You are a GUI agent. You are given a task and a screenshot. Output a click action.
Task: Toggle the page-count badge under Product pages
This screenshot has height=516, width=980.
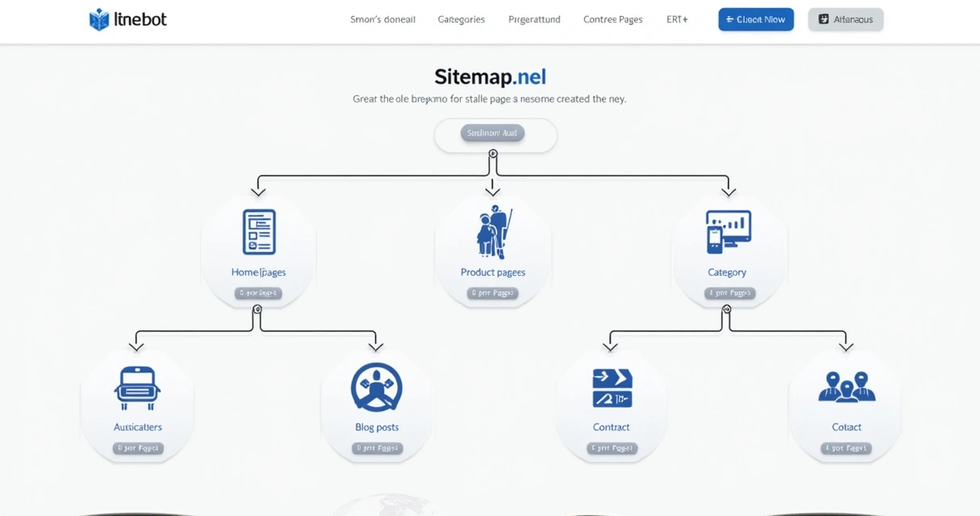pyautogui.click(x=492, y=293)
